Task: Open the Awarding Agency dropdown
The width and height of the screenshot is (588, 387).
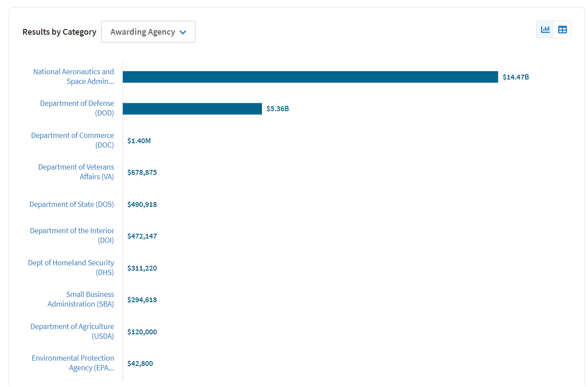Action: pyautogui.click(x=148, y=32)
